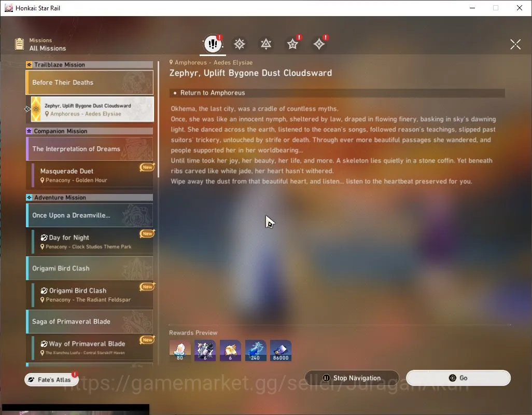Minimize the Honkai: Star Rail window
This screenshot has width=532, height=415.
(x=472, y=8)
